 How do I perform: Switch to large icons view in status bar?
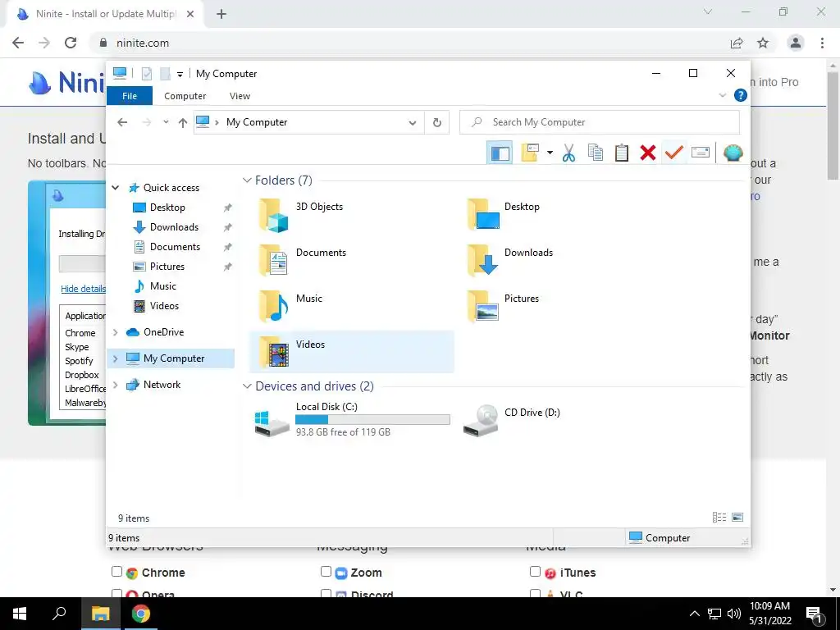click(x=737, y=518)
